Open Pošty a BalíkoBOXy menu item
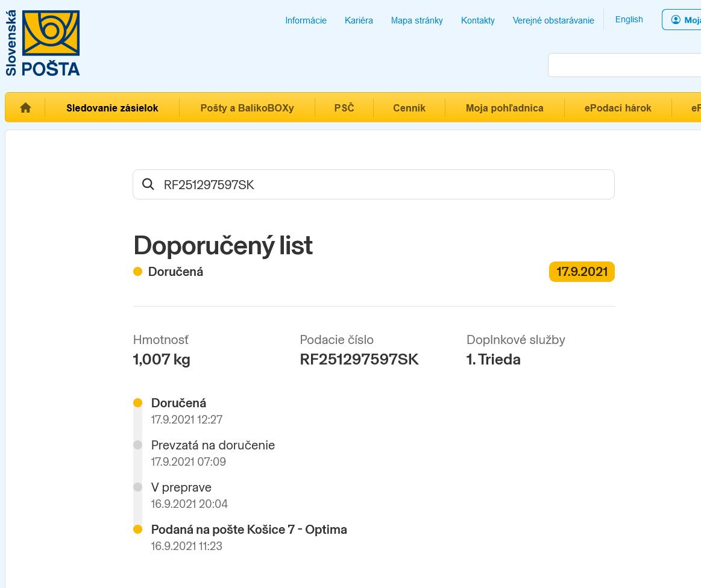Viewport: 701px width, 588px height. click(247, 108)
